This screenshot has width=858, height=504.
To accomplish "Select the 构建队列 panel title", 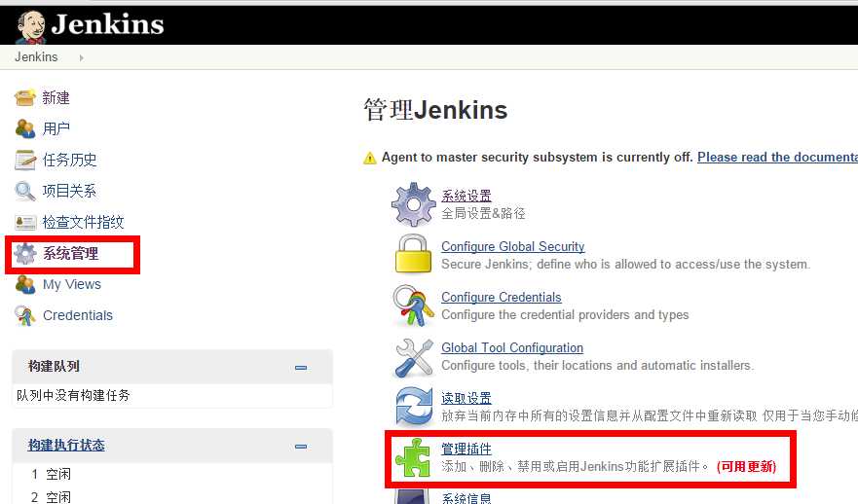I will click(x=54, y=366).
